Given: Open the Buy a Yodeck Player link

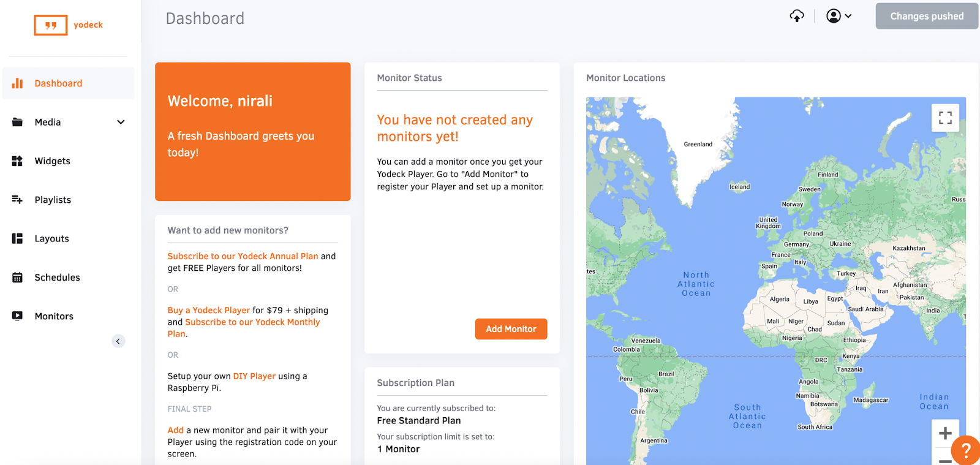Looking at the screenshot, I should pos(209,311).
